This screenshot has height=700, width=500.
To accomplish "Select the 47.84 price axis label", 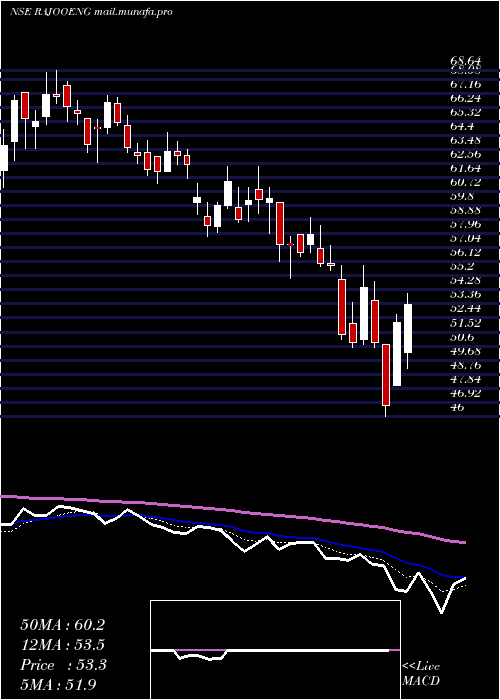I will pyautogui.click(x=466, y=379).
